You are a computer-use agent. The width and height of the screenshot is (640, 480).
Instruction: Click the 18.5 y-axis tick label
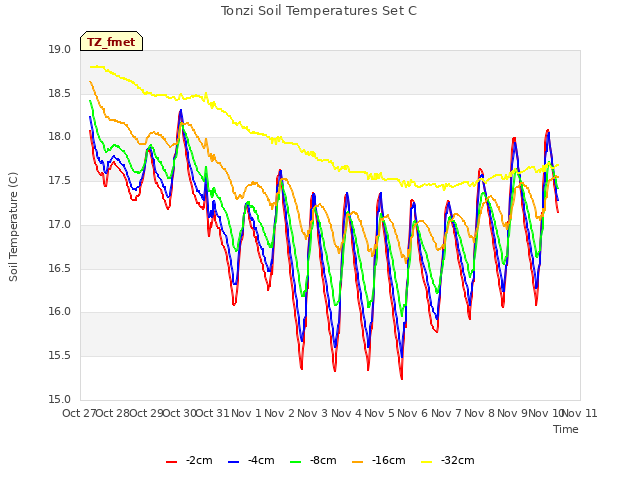60,93
